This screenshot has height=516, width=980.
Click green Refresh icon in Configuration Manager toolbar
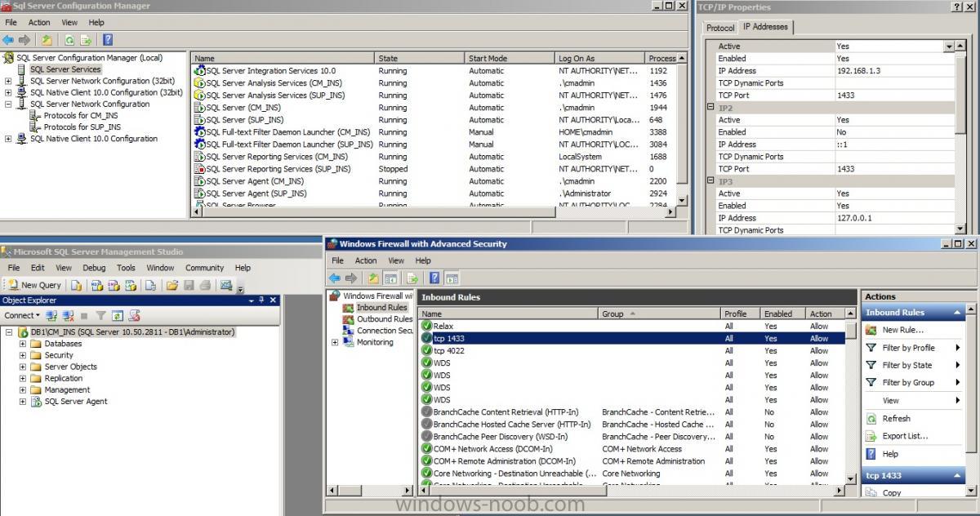pos(69,39)
